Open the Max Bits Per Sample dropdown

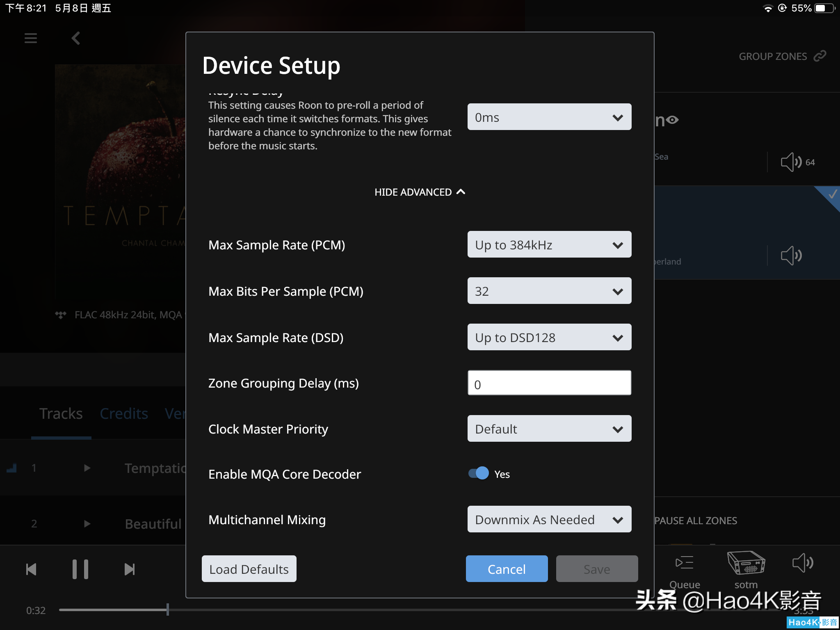(x=549, y=291)
